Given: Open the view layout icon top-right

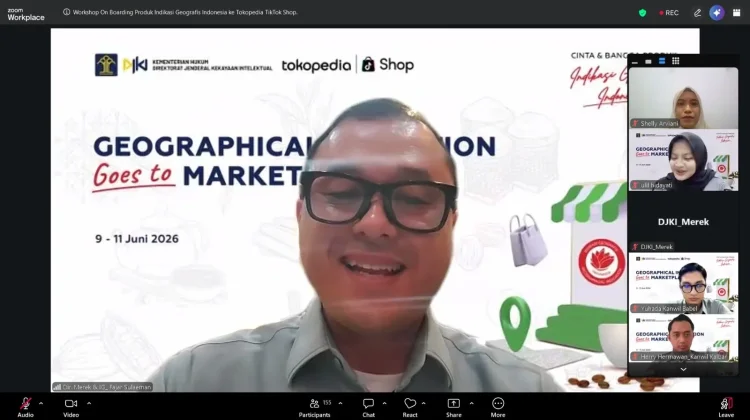Looking at the screenshot, I should [x=737, y=13].
